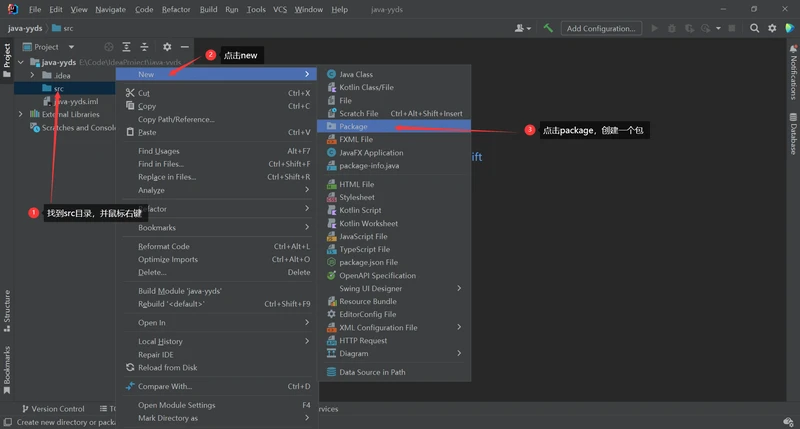Open Search Everywhere magnifier icon
This screenshot has height=429, width=800.
tap(753, 28)
